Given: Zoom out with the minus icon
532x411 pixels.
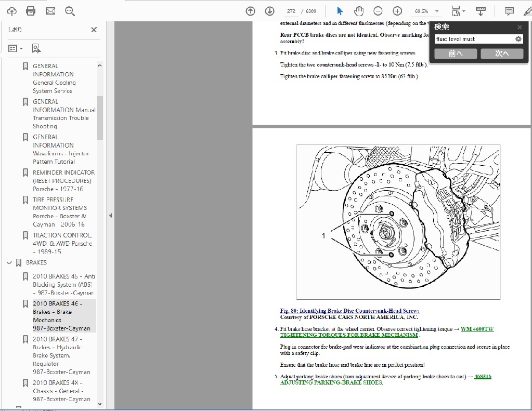Looking at the screenshot, I should coord(378,11).
